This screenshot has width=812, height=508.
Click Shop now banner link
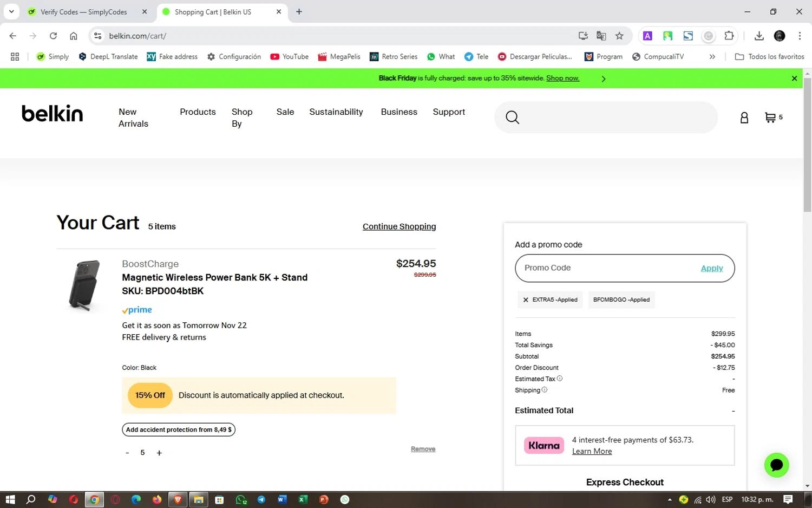coord(562,78)
